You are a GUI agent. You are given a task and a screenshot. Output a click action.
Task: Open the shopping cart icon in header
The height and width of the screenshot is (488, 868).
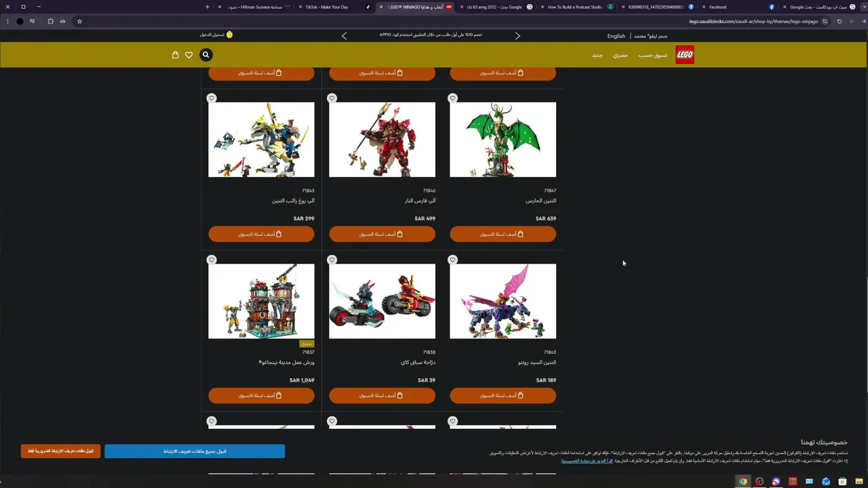coord(176,55)
